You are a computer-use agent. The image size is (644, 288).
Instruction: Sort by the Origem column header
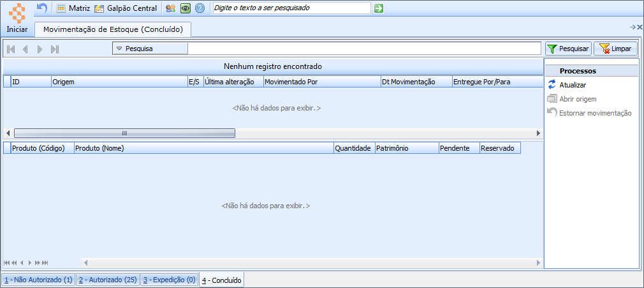click(x=119, y=82)
